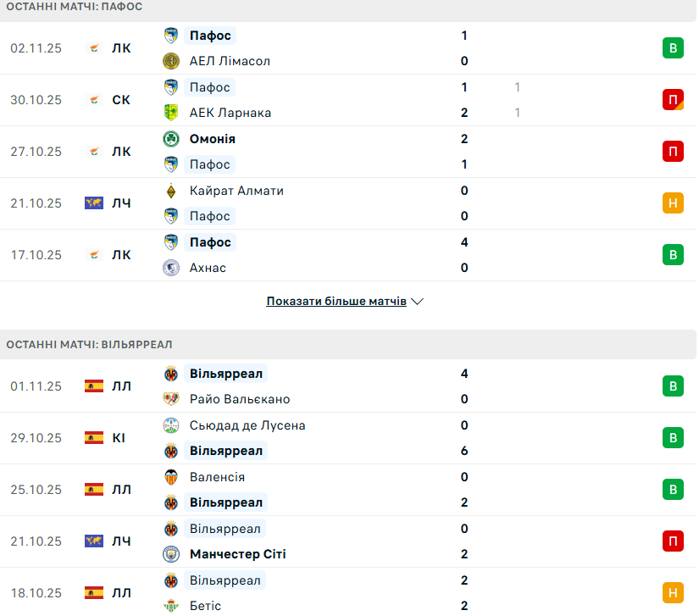Click the orange draw badge for Кайрат Алмати match
Screen dimensions: 699x616
(x=673, y=203)
